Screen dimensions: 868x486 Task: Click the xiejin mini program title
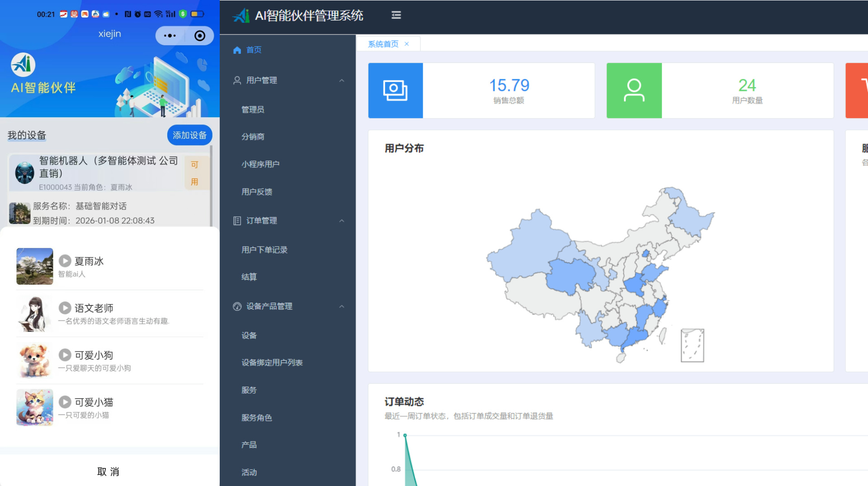pos(110,34)
